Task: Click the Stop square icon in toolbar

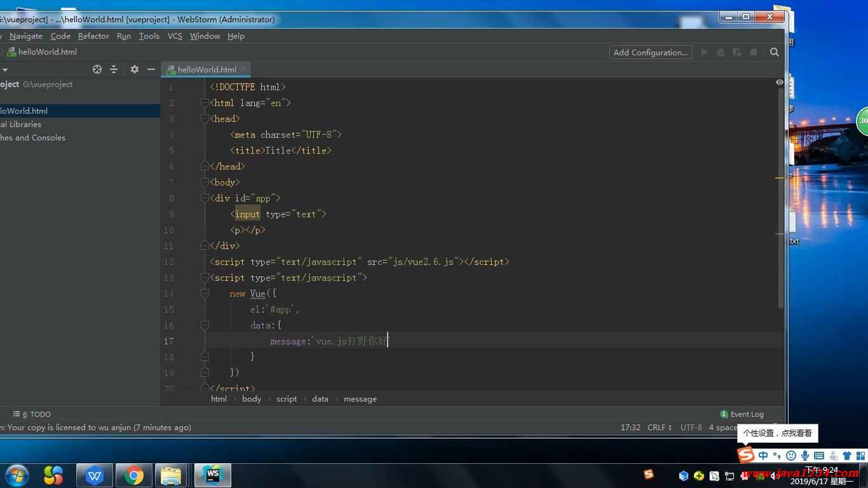Action: pyautogui.click(x=754, y=52)
